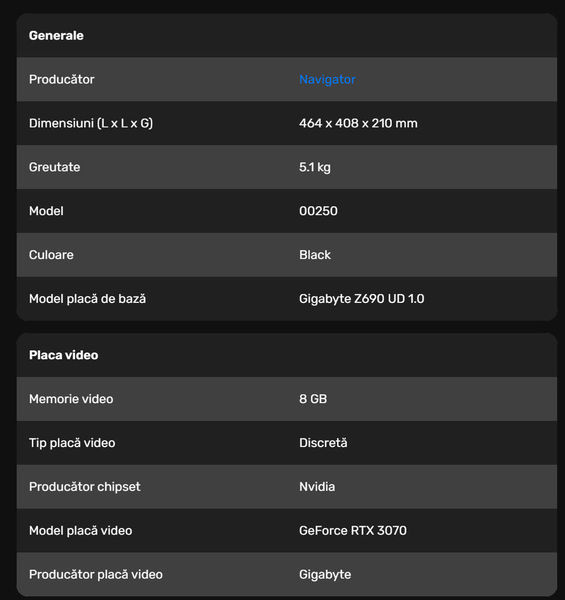Image resolution: width=565 pixels, height=600 pixels.
Task: Select the Black colour value
Action: click(315, 255)
